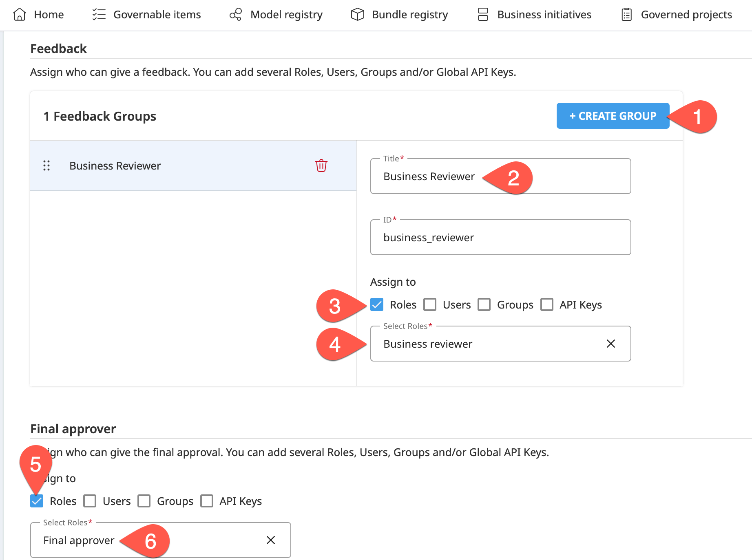Check Users under Final approver
Viewport: 752px width, 560px height.
(90, 501)
